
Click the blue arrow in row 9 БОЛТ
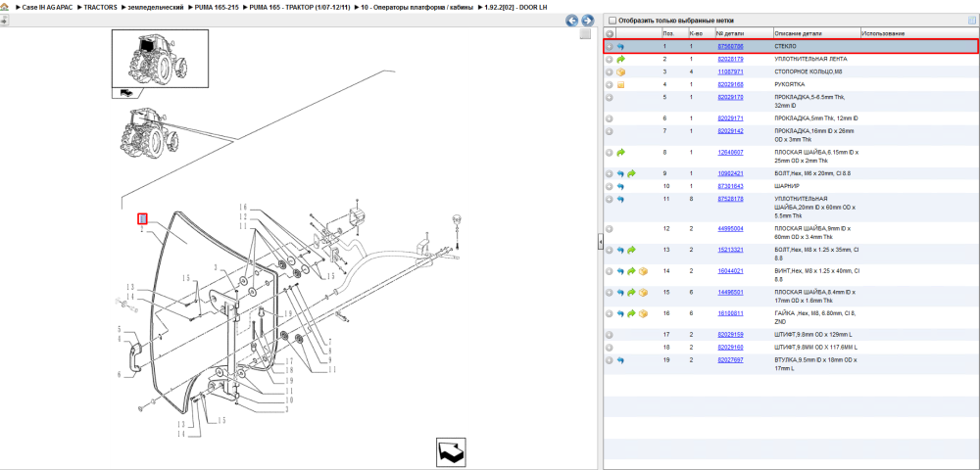click(x=620, y=173)
